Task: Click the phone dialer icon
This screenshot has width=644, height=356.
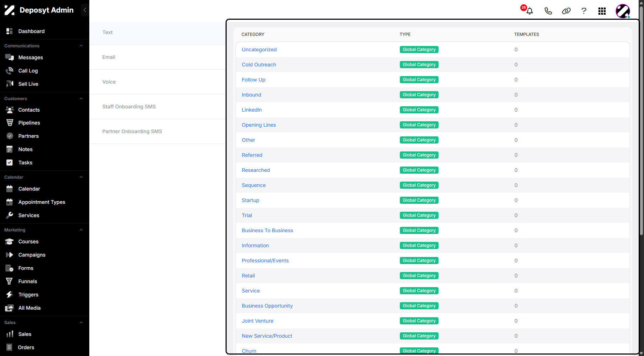Action: point(548,11)
